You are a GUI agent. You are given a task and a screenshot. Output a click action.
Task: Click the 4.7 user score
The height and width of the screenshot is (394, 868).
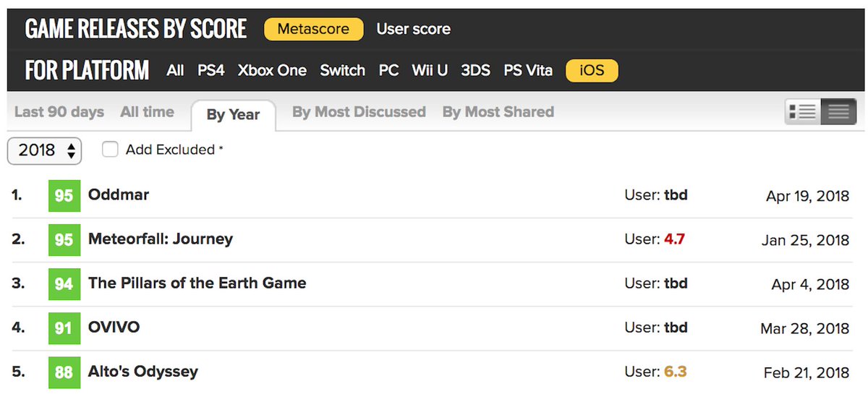[674, 239]
